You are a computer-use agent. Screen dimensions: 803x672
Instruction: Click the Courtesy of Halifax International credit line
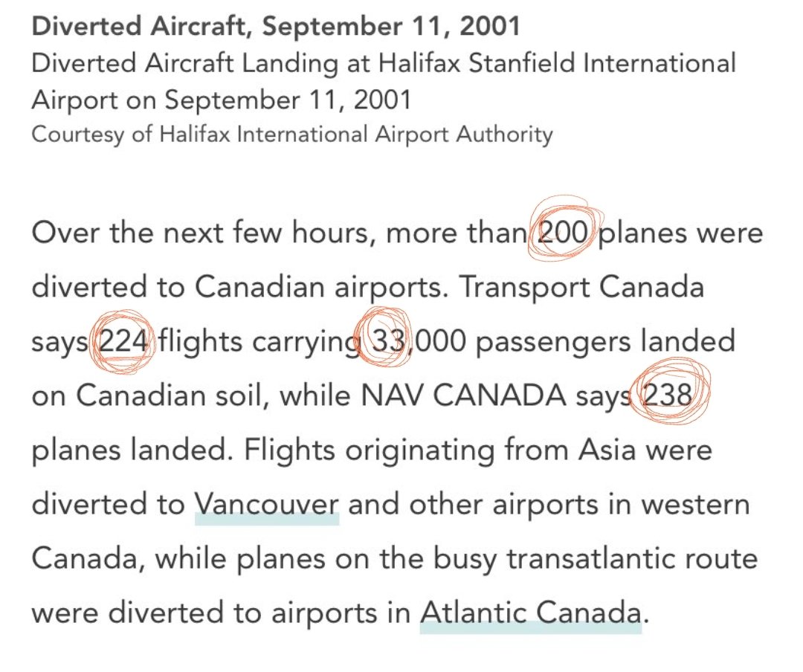pyautogui.click(x=292, y=135)
